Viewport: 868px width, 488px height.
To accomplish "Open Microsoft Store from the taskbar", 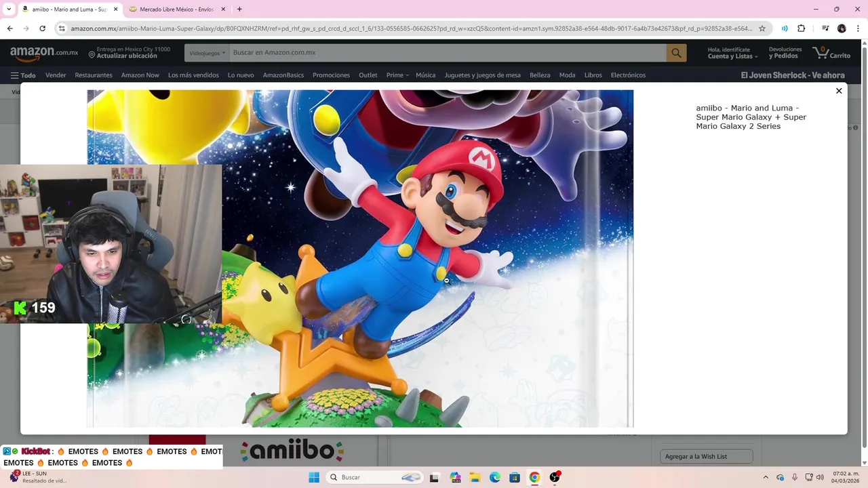I will click(515, 477).
